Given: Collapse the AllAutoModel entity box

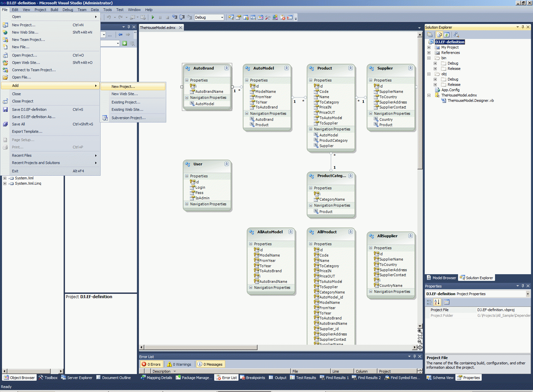Looking at the screenshot, I should (290, 232).
